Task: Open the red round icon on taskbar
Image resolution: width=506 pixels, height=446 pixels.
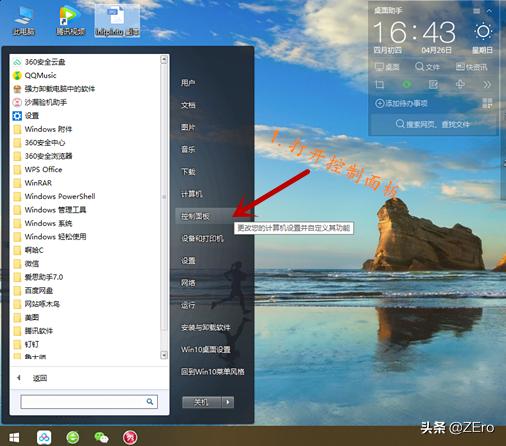Action: [130, 437]
